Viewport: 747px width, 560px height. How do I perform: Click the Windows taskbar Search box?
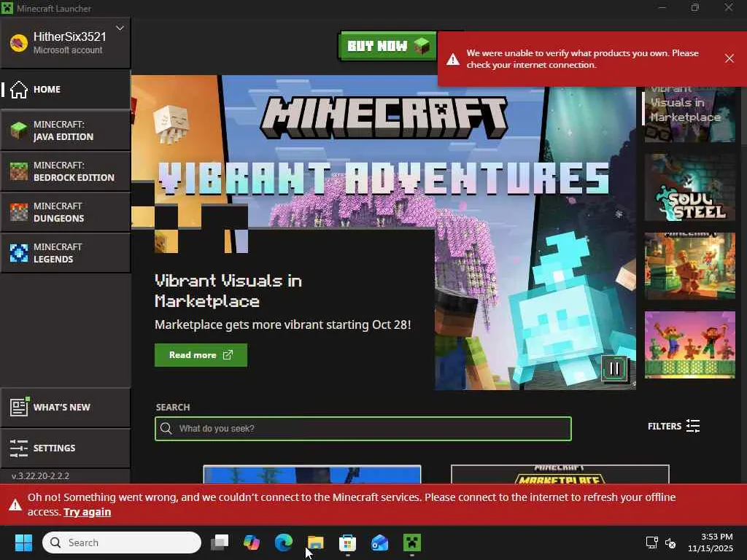(122, 542)
